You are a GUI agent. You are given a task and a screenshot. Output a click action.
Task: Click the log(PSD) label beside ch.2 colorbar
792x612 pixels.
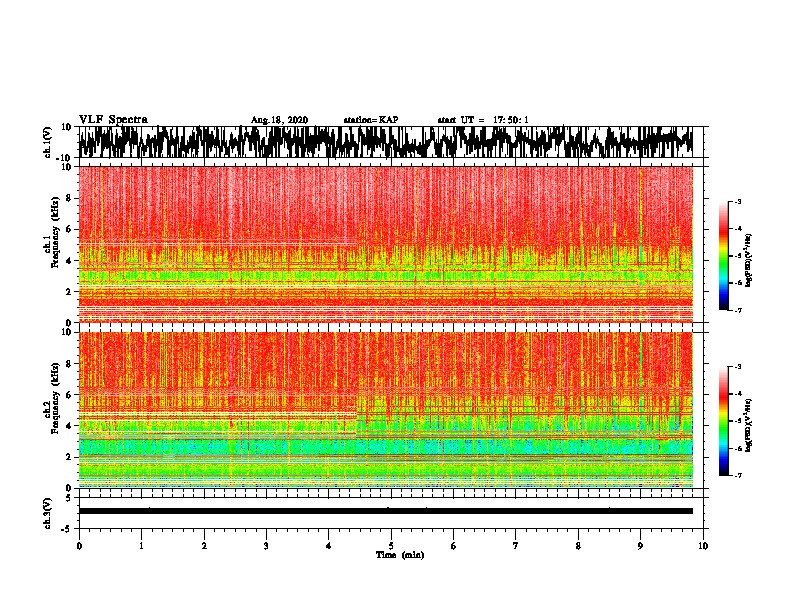click(x=749, y=425)
